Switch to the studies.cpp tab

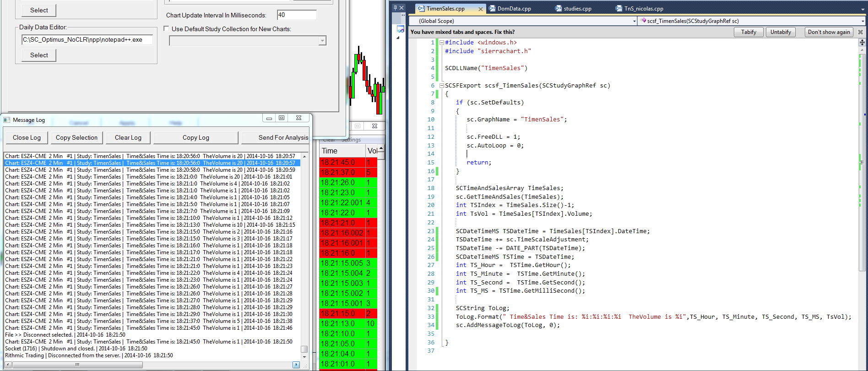pyautogui.click(x=577, y=9)
